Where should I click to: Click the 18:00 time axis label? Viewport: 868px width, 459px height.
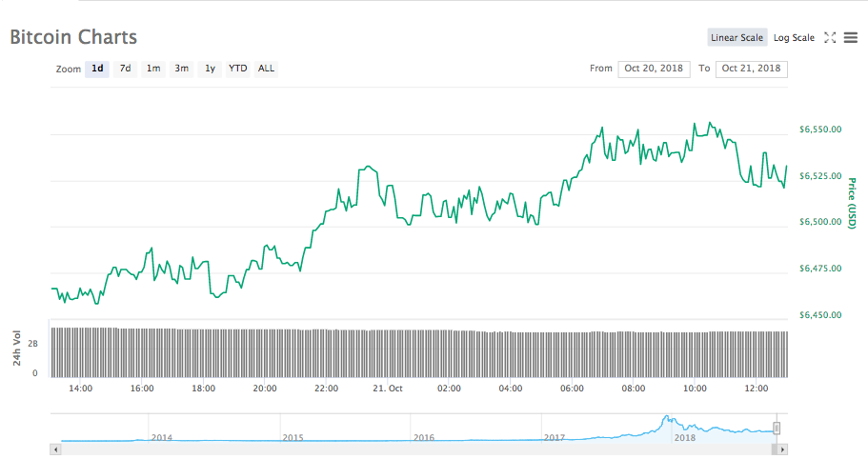tap(203, 389)
